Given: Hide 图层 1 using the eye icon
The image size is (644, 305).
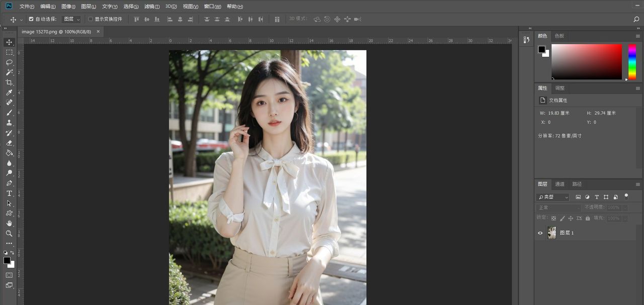Looking at the screenshot, I should [x=540, y=233].
